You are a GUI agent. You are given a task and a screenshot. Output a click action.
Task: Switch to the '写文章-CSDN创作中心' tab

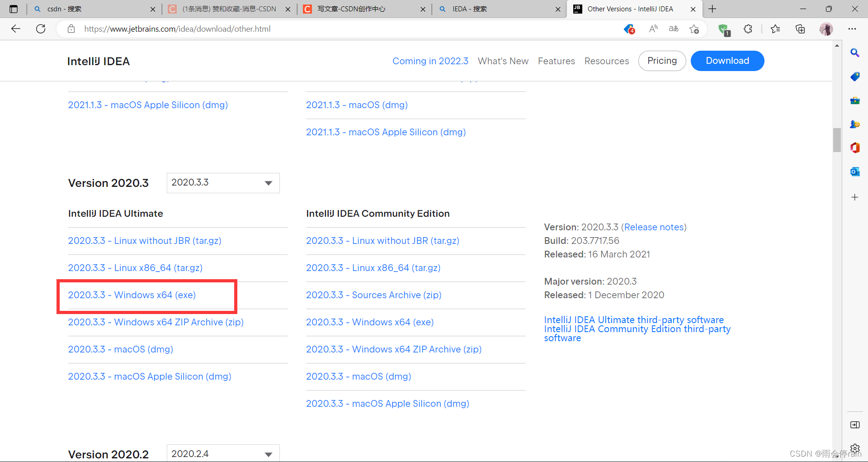point(364,9)
